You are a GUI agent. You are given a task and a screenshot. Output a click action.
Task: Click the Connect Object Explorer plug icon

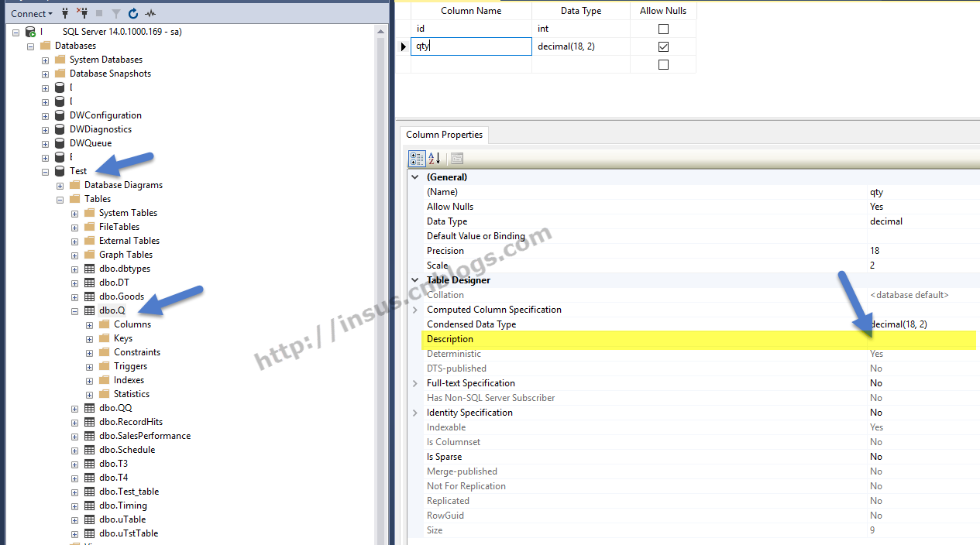65,13
